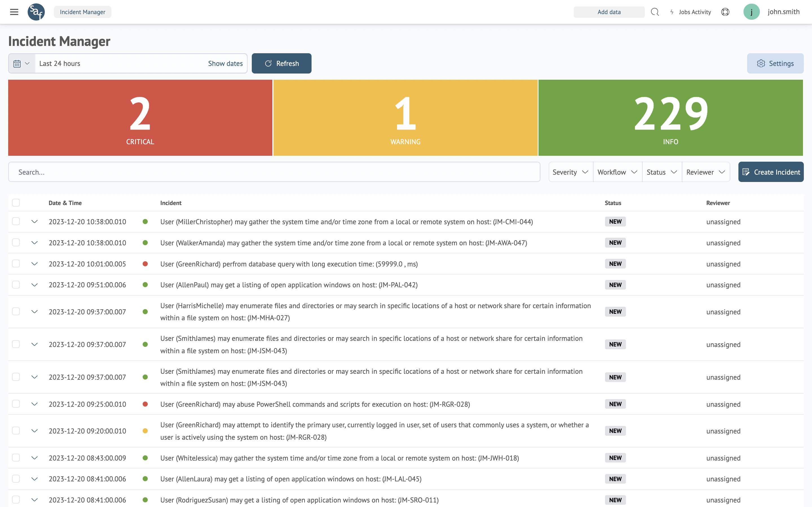The width and height of the screenshot is (812, 507).
Task: Open the help lifebuoy icon
Action: pyautogui.click(x=725, y=12)
